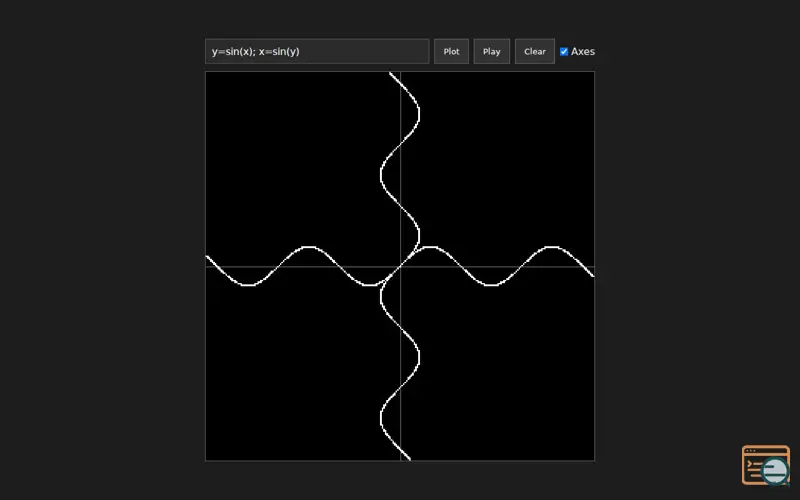The image size is (800, 500).
Task: Uncheck the Axes checkbox
Action: pos(564,52)
